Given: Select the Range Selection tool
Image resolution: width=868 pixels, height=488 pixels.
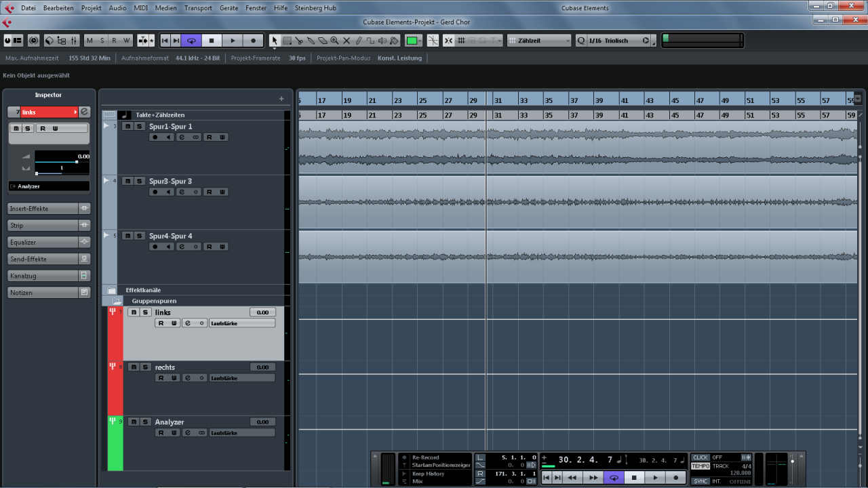Looking at the screenshot, I should point(287,41).
